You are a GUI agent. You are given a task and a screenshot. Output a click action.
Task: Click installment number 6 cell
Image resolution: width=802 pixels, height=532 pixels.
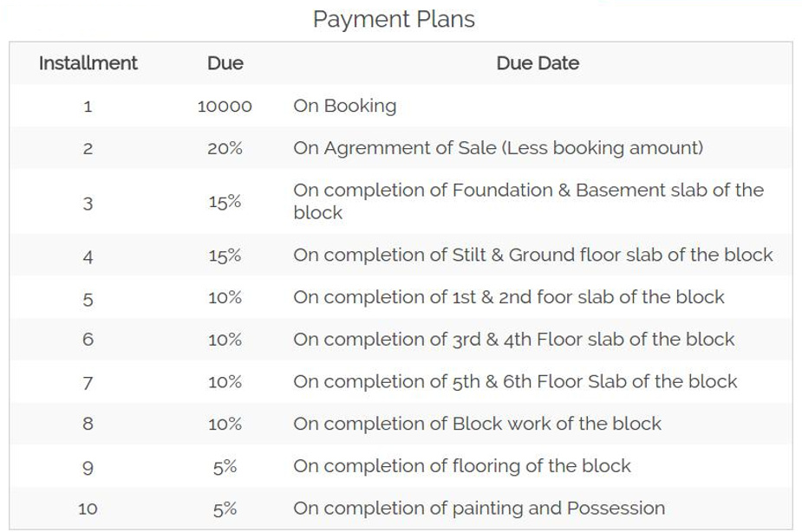tap(88, 341)
